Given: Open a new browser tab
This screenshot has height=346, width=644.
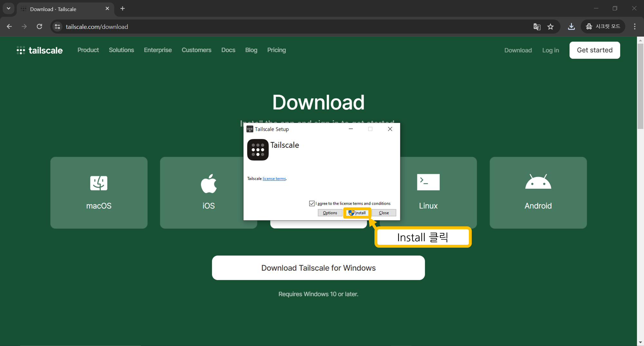Looking at the screenshot, I should pos(122,9).
